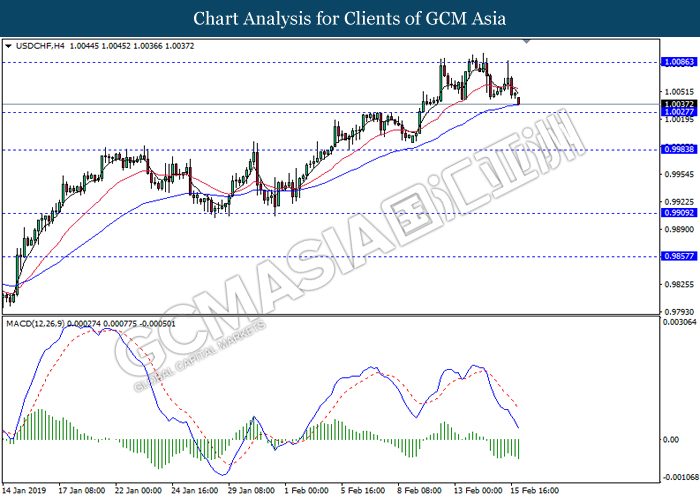Click the 13 Feb 00:00 time label
The height and width of the screenshot is (500, 700).
point(478,491)
